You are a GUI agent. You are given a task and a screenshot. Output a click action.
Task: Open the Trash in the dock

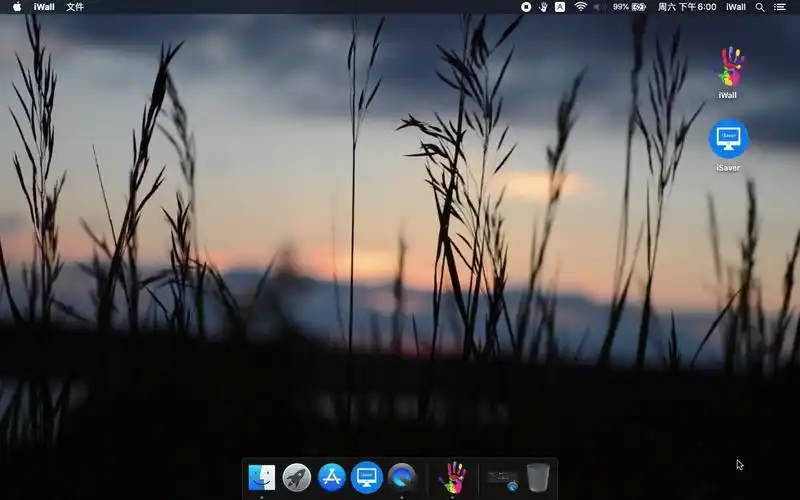point(538,477)
